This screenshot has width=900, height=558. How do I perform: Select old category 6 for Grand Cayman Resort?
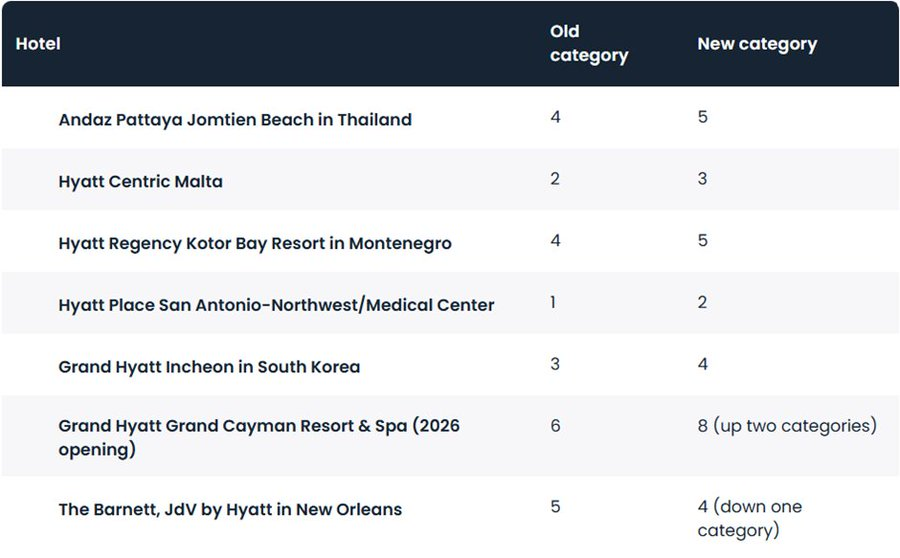[x=555, y=426]
